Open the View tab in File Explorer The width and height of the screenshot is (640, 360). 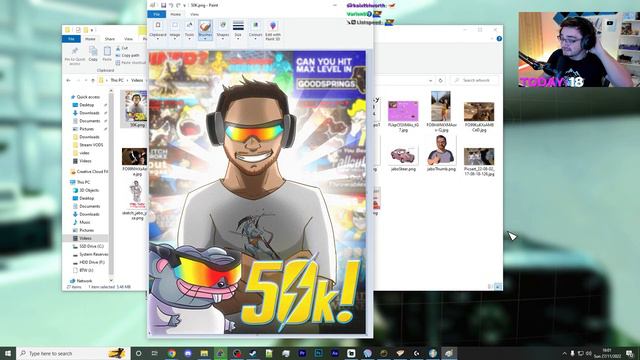(128, 39)
